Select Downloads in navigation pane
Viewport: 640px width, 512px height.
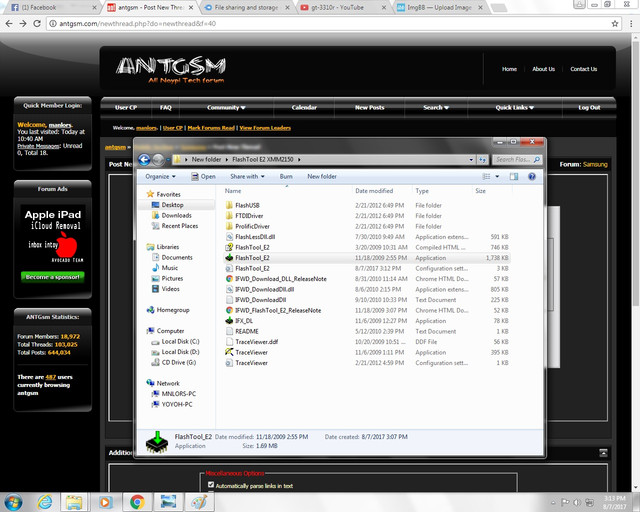[176, 215]
